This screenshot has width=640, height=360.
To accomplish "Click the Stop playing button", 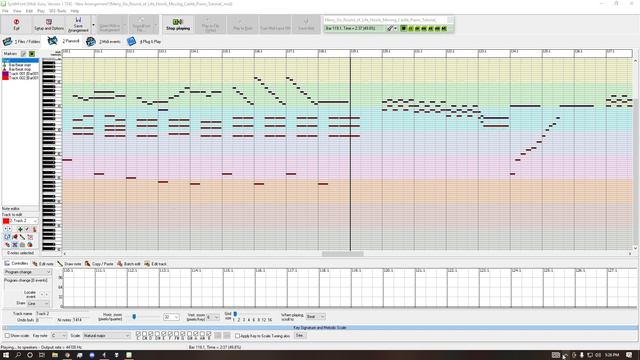I will (178, 24).
